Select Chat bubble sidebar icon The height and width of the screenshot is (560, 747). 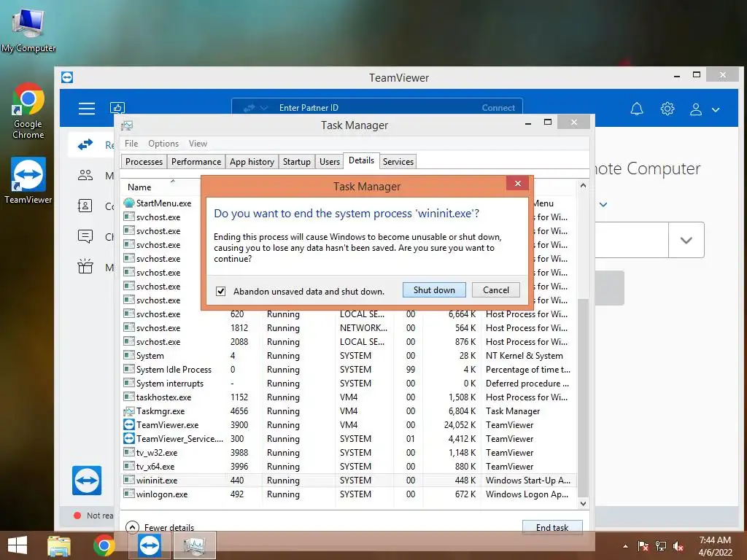click(x=85, y=236)
